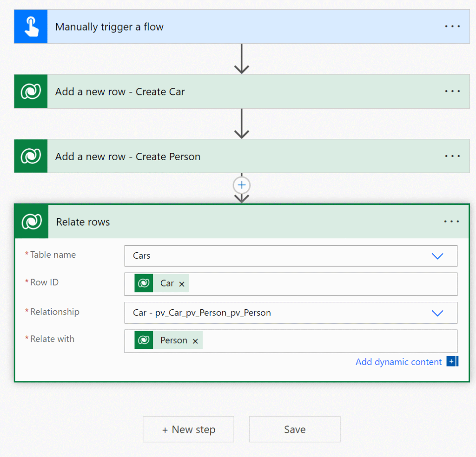Open options menu for Relate rows step

coord(451,222)
